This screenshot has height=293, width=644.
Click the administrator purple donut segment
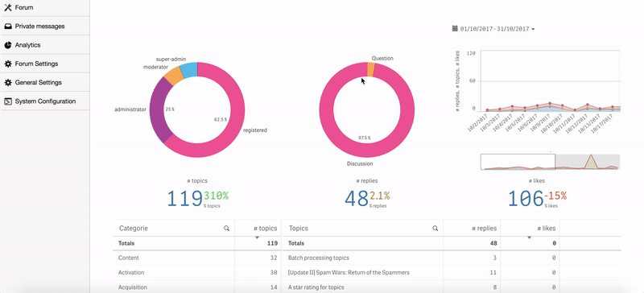pyautogui.click(x=156, y=110)
